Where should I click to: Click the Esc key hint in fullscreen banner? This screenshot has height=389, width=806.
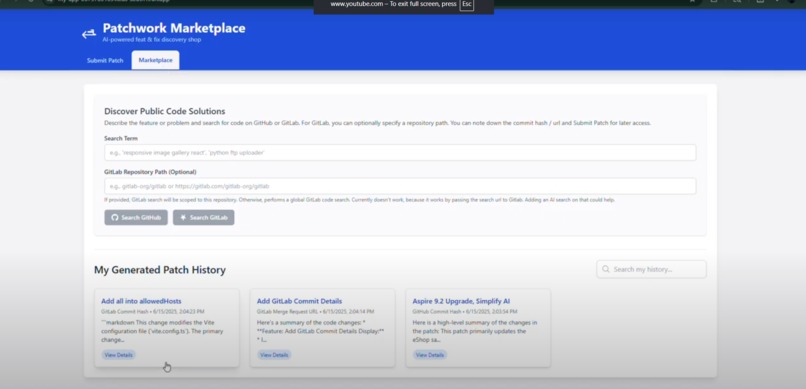point(467,4)
